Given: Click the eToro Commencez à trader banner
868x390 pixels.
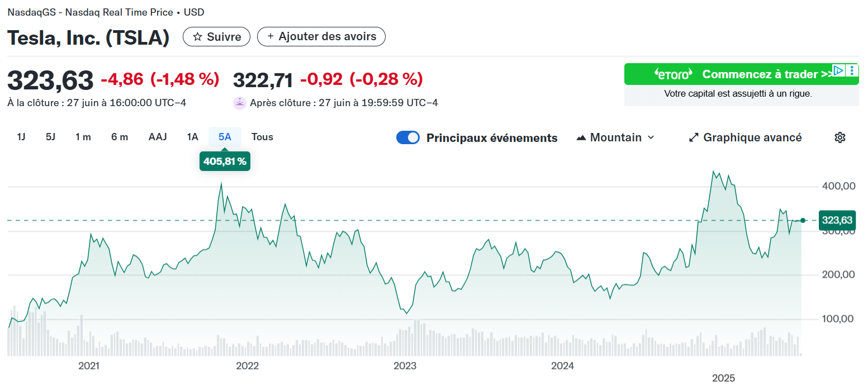Looking at the screenshot, I should [741, 74].
